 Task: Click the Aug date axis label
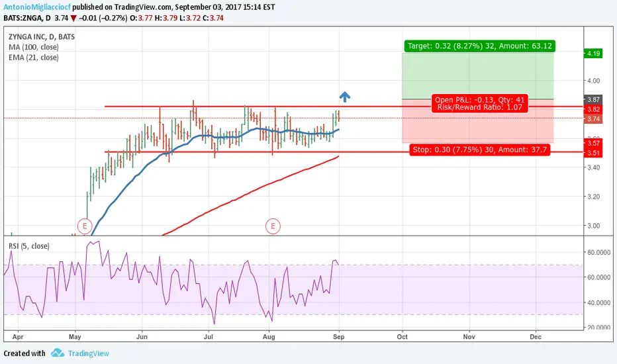point(269,337)
